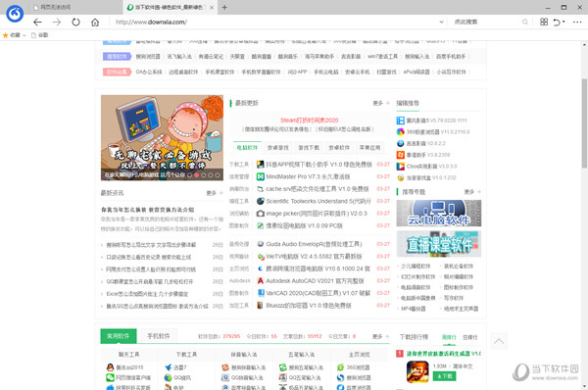
Task: Click Guda Audio EnvelopR icon
Action: click(261, 244)
